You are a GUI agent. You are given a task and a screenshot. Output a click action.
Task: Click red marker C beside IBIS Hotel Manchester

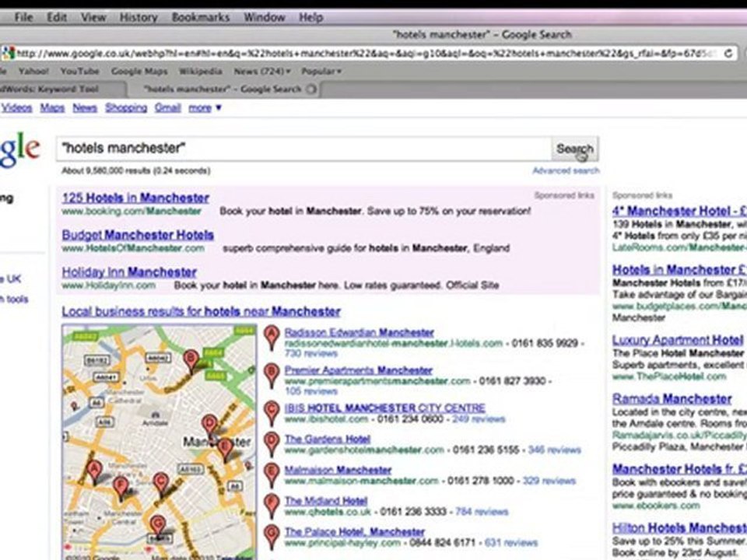[x=272, y=413]
